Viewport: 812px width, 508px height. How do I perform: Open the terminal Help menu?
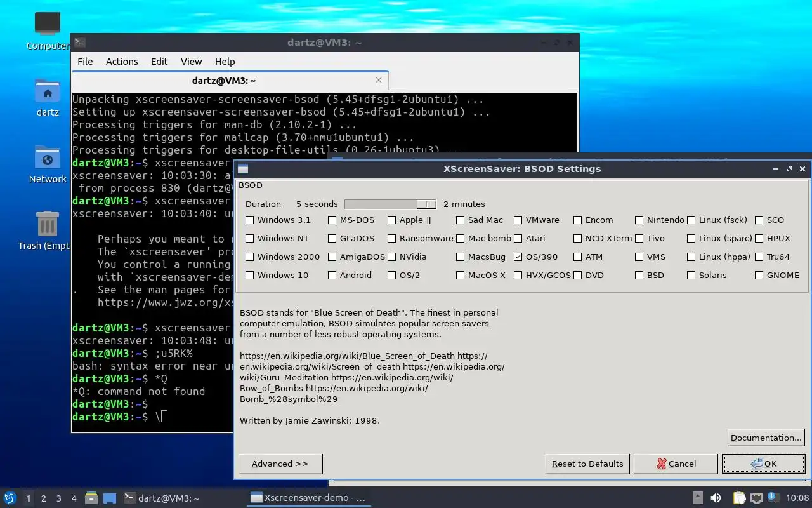tap(225, 62)
